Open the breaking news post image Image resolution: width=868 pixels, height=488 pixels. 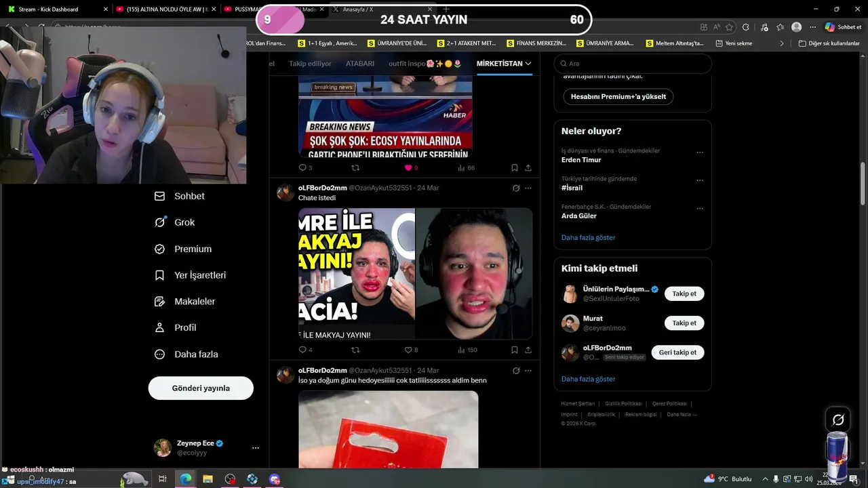(x=385, y=117)
